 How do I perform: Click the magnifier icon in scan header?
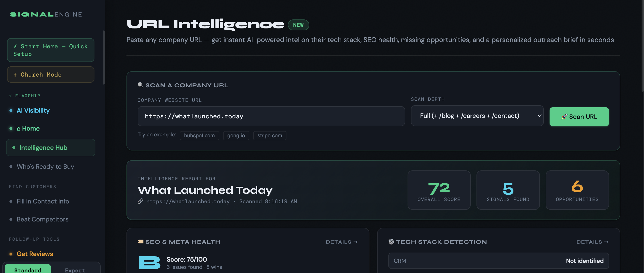[140, 85]
